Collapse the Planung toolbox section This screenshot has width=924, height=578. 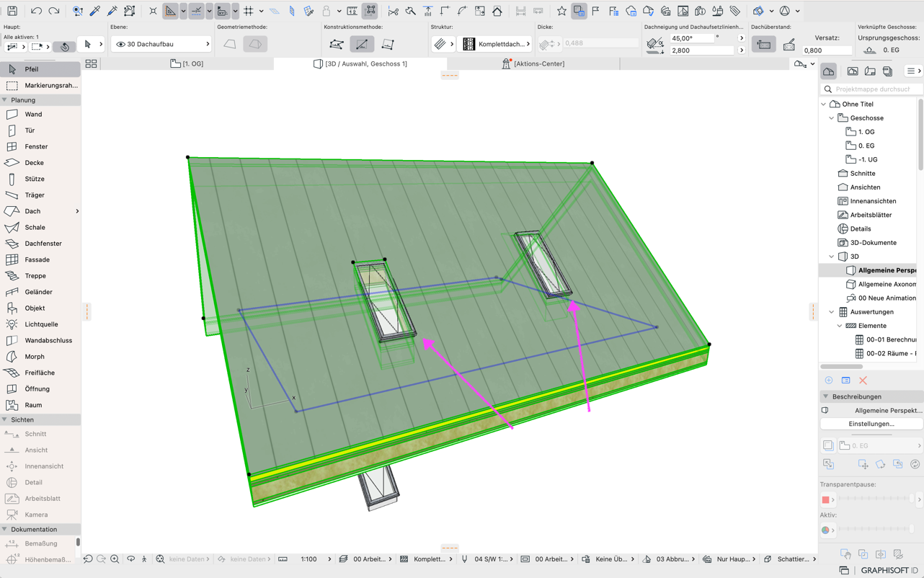coord(5,100)
